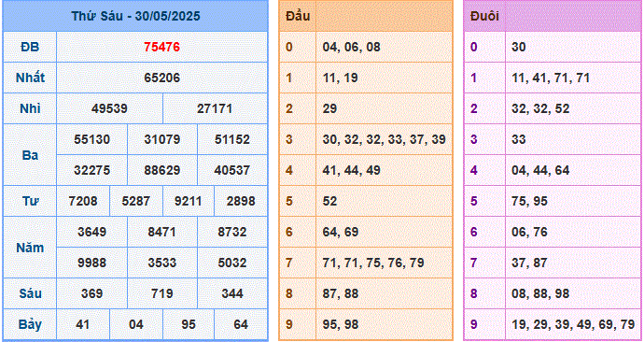Select Đuôi row 19, 29, 39, 49, 69, 79
Viewport: 644px width, 342px height.
[573, 324]
